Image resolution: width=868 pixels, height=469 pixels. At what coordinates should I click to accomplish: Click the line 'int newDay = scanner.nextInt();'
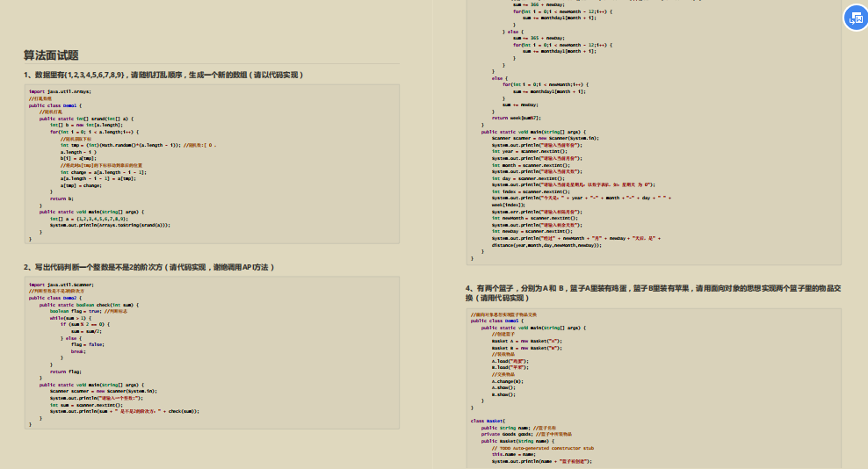pos(532,232)
